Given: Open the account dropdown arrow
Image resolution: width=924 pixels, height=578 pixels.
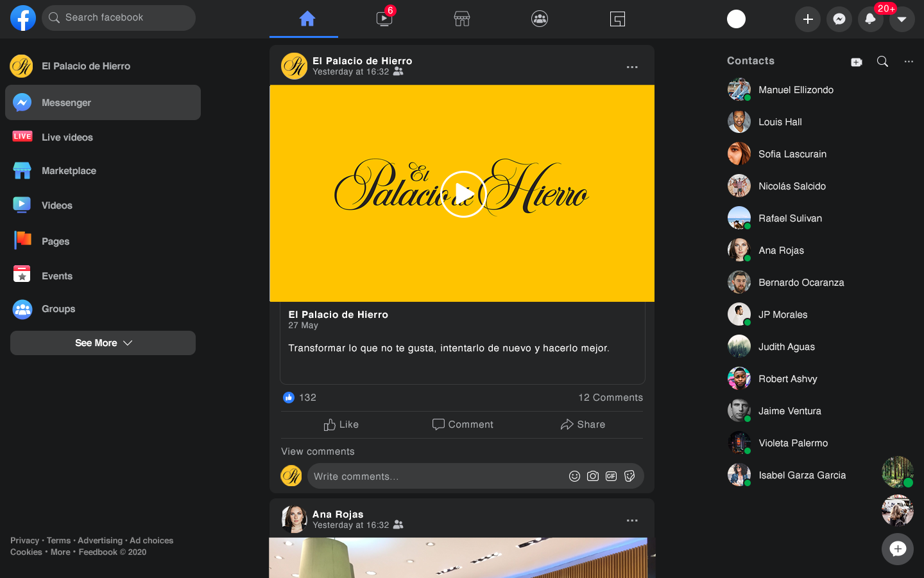Looking at the screenshot, I should tap(902, 19).
